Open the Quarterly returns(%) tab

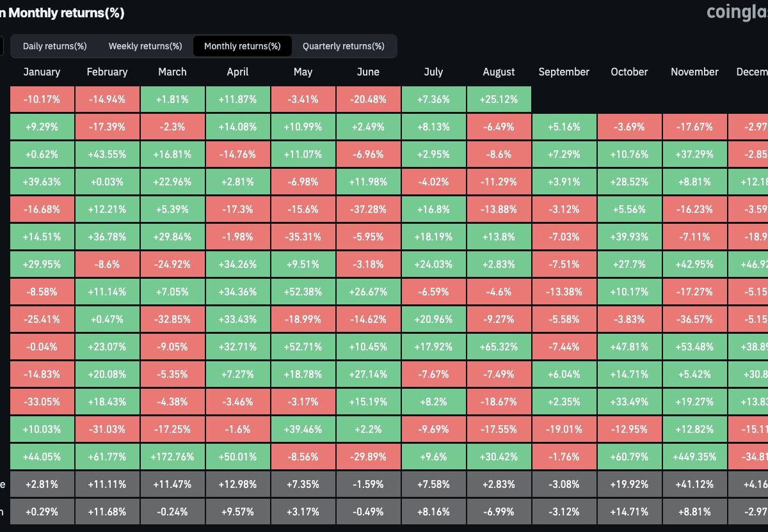344,46
